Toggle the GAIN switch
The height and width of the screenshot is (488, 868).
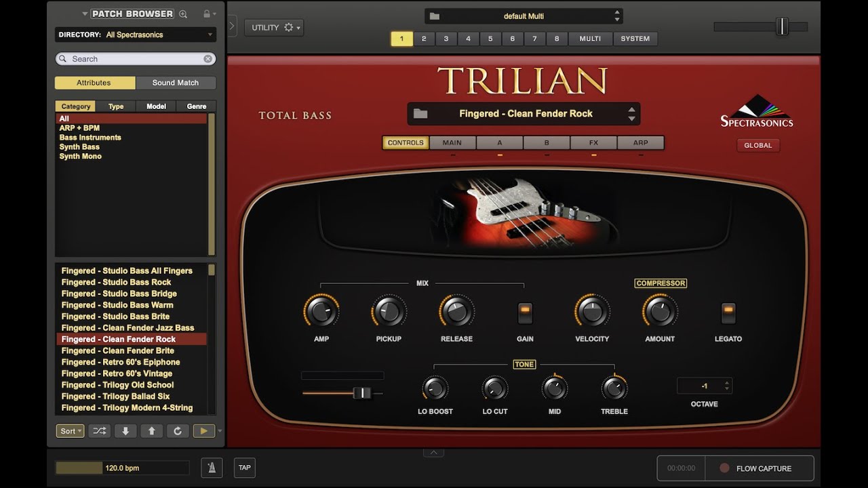[525, 312]
